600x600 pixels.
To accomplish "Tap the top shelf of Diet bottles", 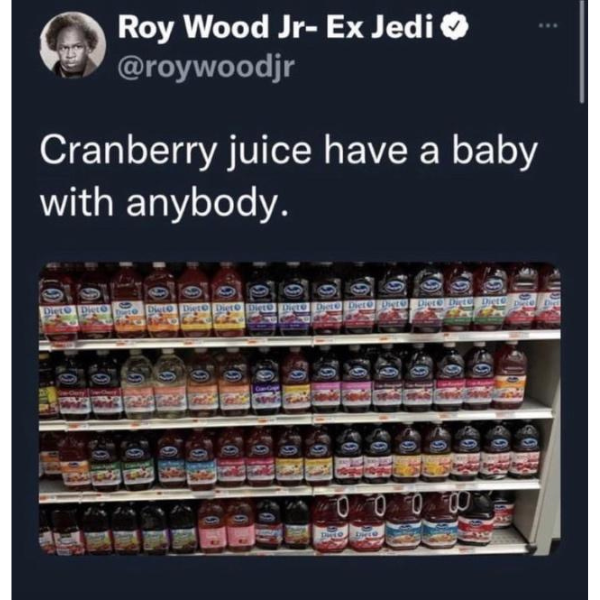I will point(300,300).
